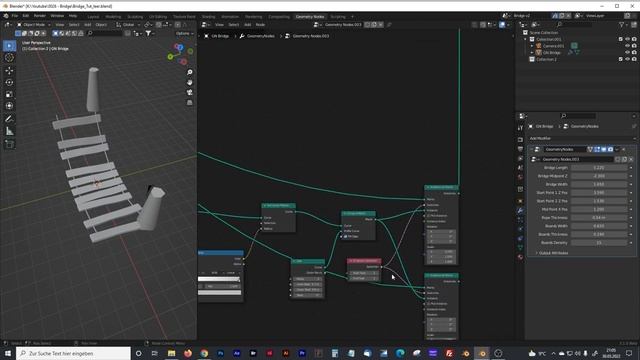The height and width of the screenshot is (360, 640).
Task: Hide GN Bridge object via eye icon
Action: (x=627, y=52)
